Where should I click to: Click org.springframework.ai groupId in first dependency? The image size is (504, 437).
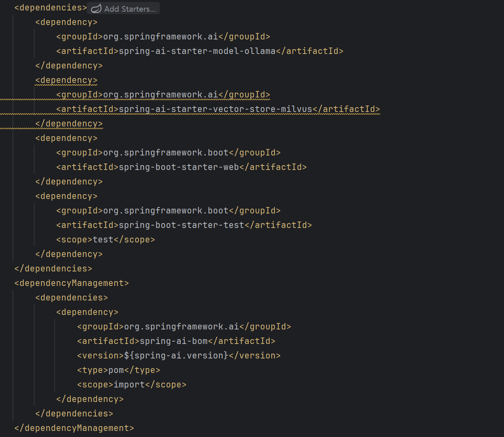click(x=161, y=37)
